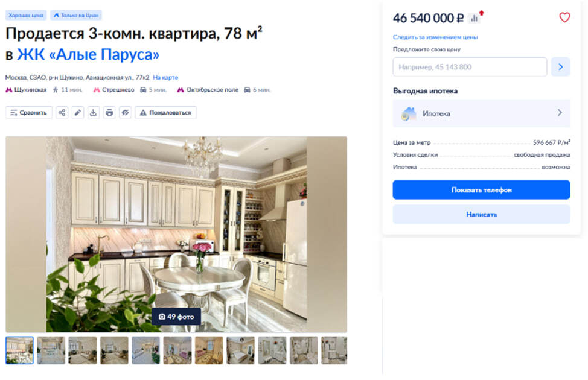Download listing with the download icon

(94, 112)
